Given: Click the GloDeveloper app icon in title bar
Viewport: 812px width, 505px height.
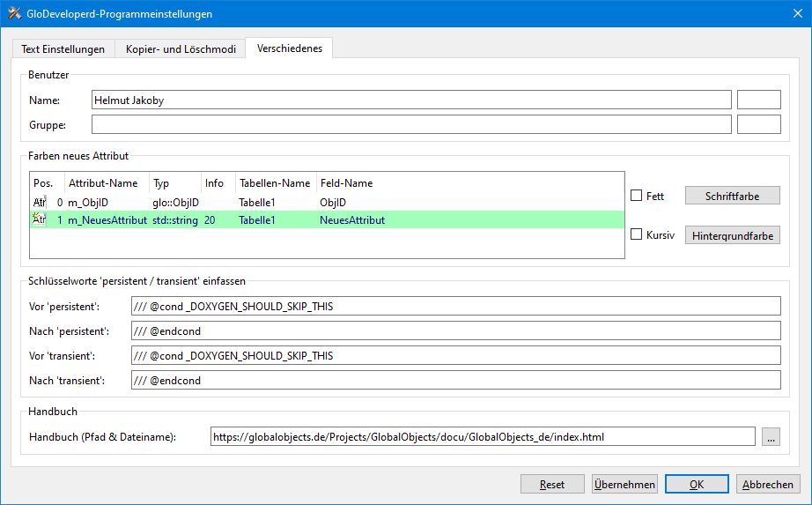Looking at the screenshot, I should [x=14, y=13].
